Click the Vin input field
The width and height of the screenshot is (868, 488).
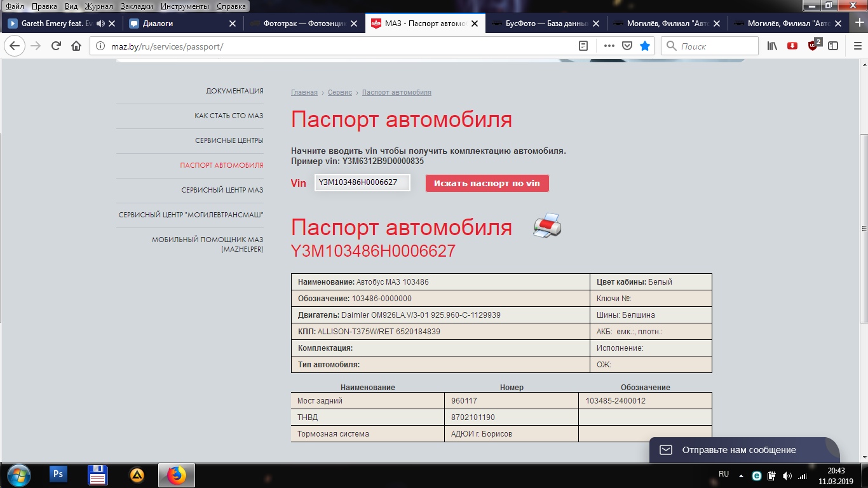pos(362,182)
